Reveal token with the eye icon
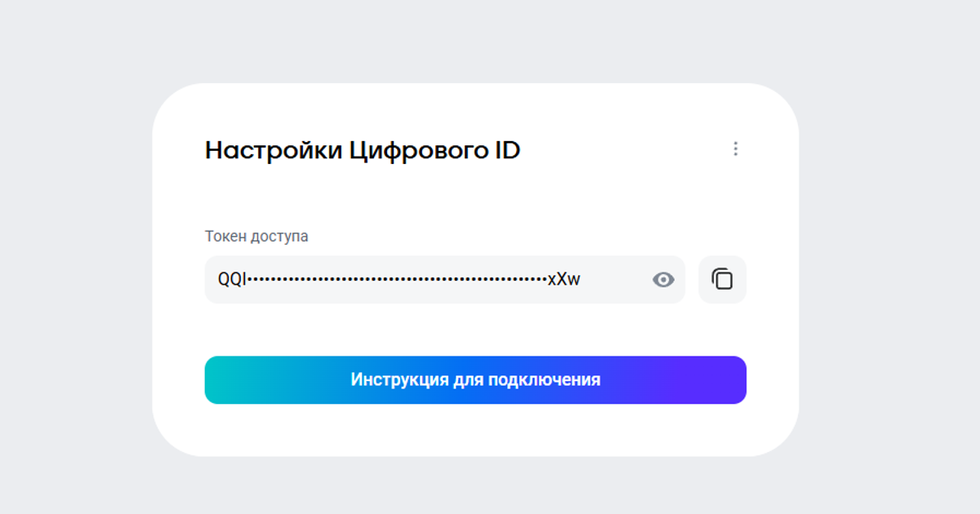This screenshot has width=980, height=514. click(x=663, y=280)
